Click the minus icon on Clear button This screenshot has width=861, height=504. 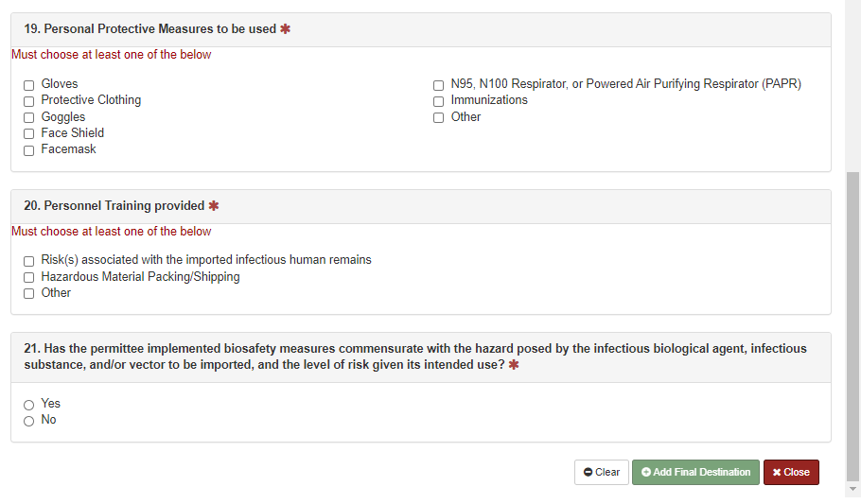click(589, 472)
